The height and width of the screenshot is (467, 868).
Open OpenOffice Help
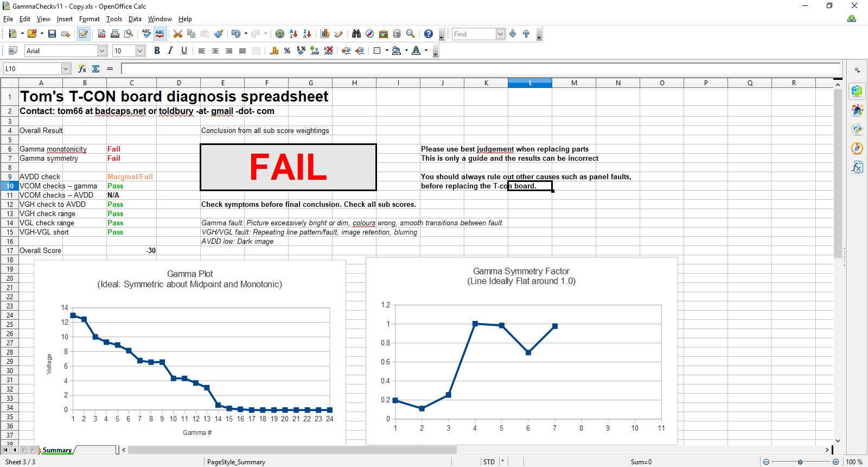(x=429, y=34)
